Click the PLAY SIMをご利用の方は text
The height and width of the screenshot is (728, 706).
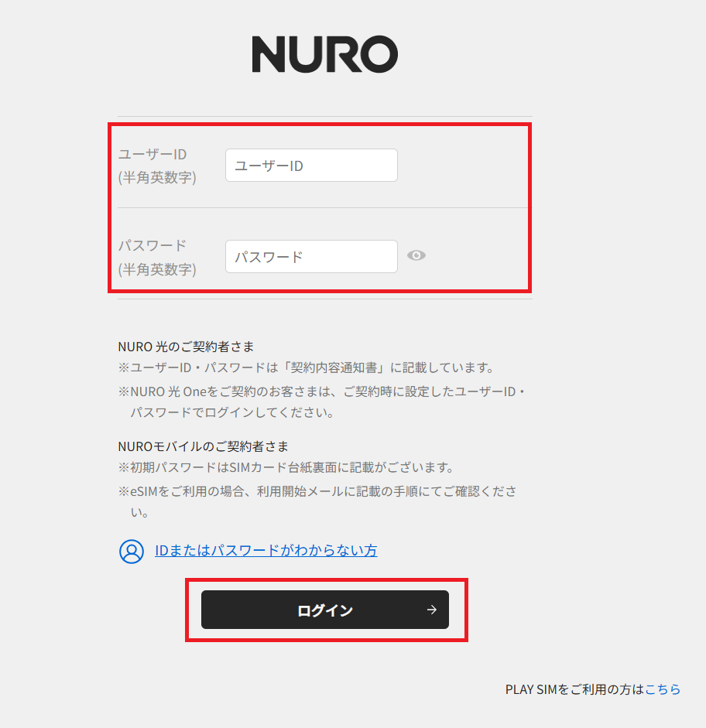[x=575, y=689]
